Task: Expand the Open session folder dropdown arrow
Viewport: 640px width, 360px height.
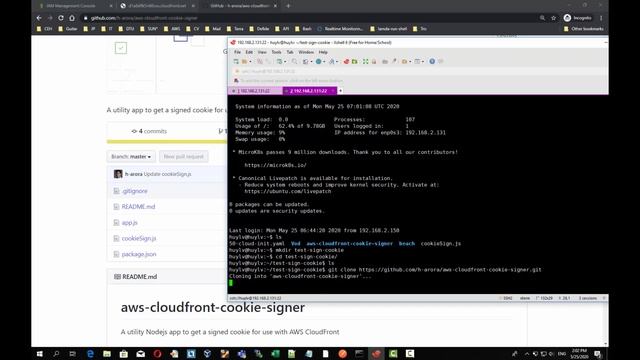Action: point(250,62)
